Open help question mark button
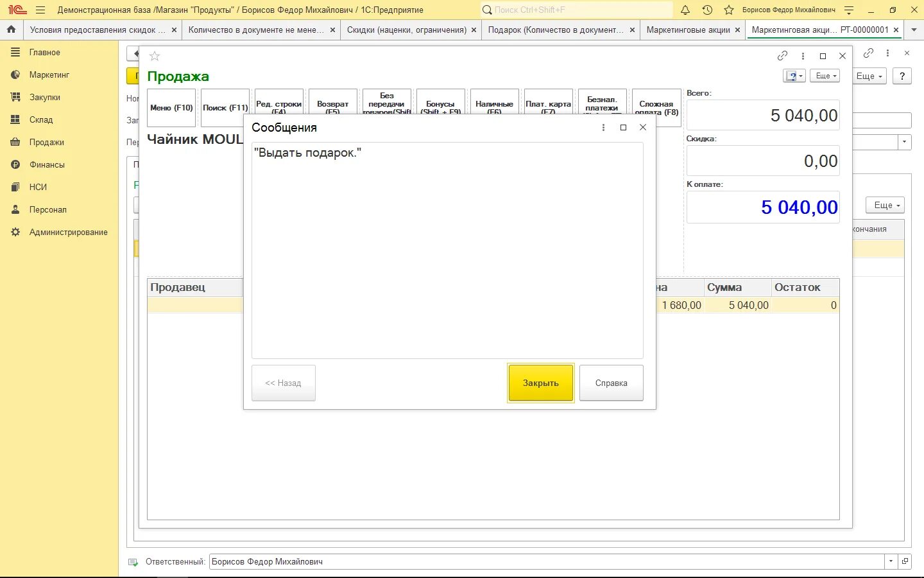Viewport: 924px width, 578px height. click(902, 76)
